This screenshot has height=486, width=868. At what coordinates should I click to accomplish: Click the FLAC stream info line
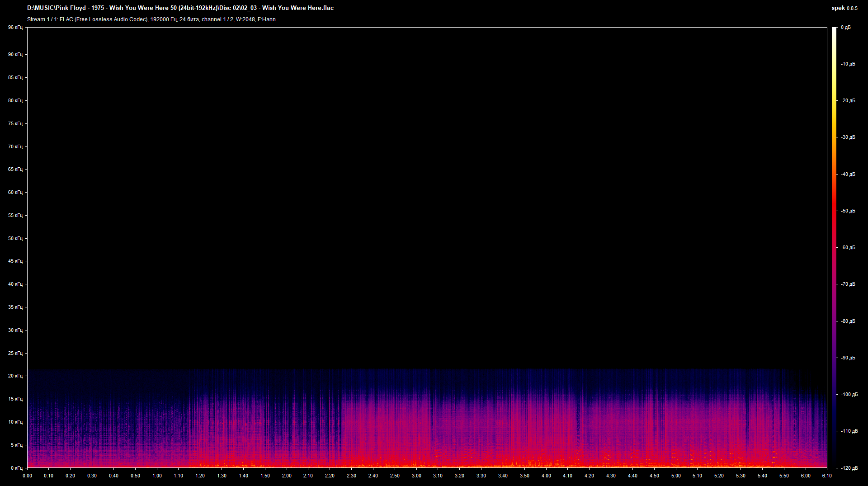pos(151,19)
